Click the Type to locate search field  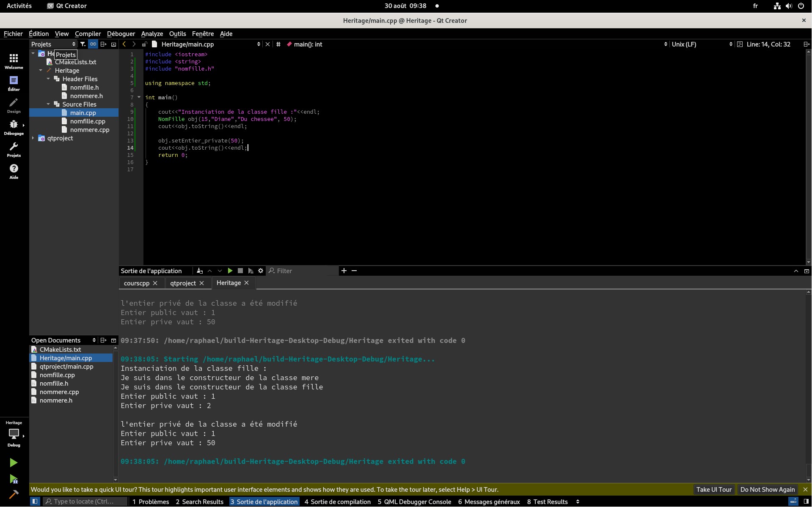point(85,502)
